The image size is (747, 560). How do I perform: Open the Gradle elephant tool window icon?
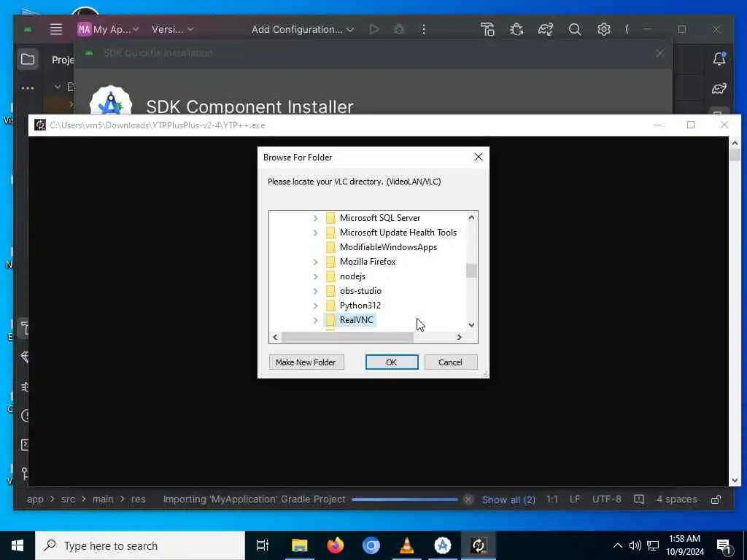[x=719, y=88]
